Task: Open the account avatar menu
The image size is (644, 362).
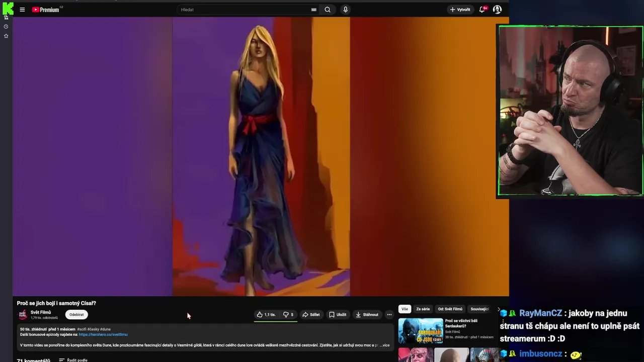Action: coord(497,10)
